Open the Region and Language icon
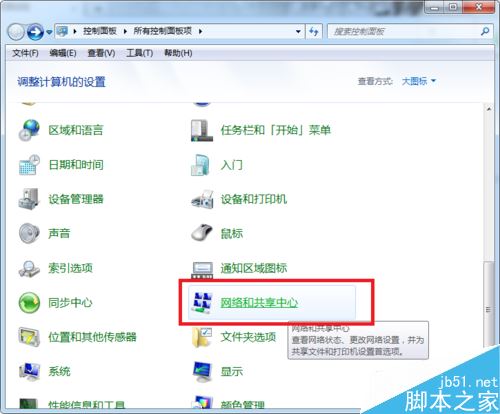The image size is (500, 414). tap(29, 130)
